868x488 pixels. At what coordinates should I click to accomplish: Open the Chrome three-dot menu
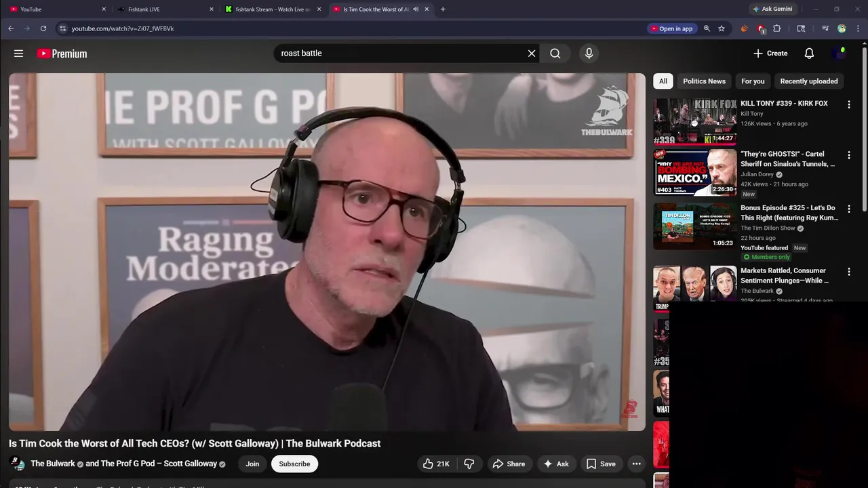coord(859,28)
